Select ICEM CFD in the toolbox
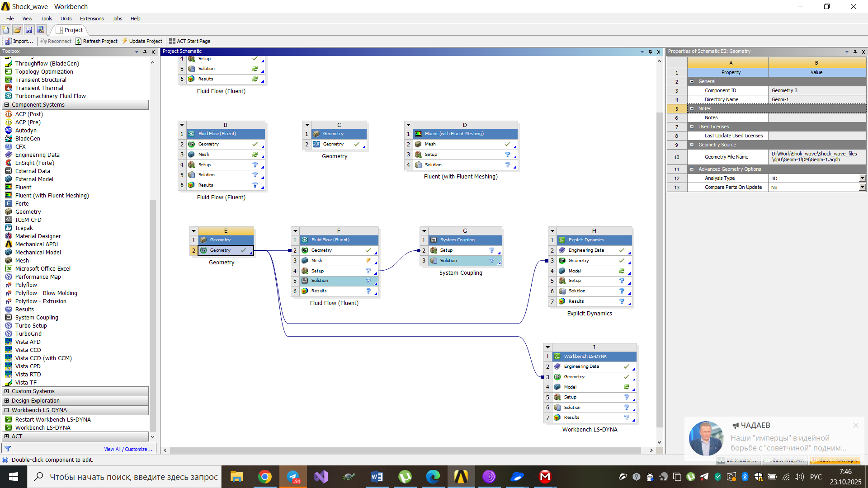Screen dimensions: 868x488 point(28,220)
